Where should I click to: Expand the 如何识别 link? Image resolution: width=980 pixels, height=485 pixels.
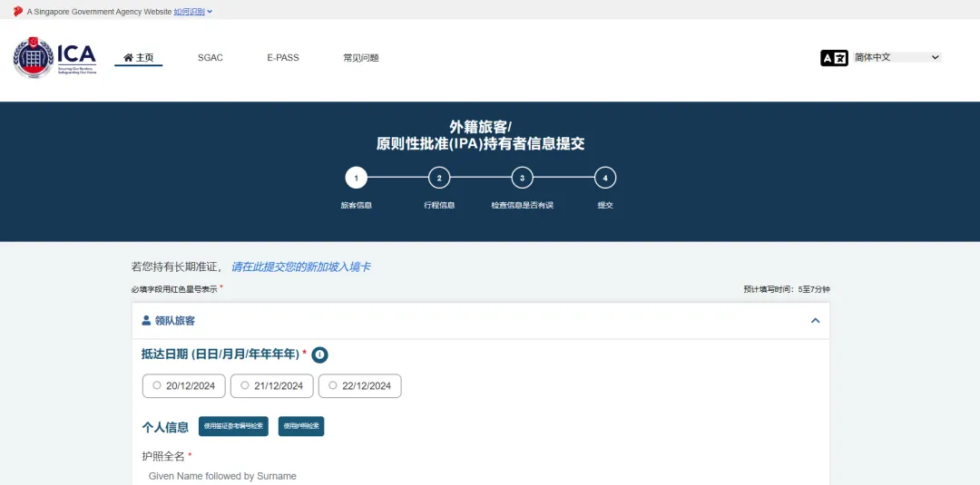tap(193, 11)
